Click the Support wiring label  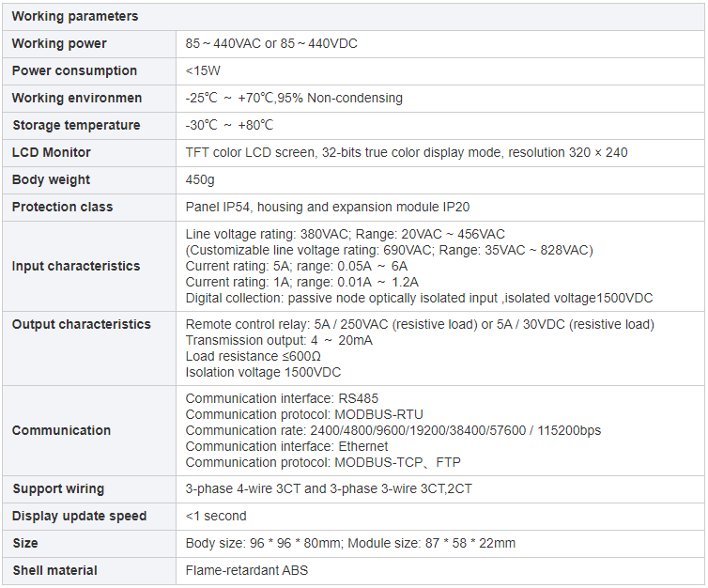click(58, 488)
